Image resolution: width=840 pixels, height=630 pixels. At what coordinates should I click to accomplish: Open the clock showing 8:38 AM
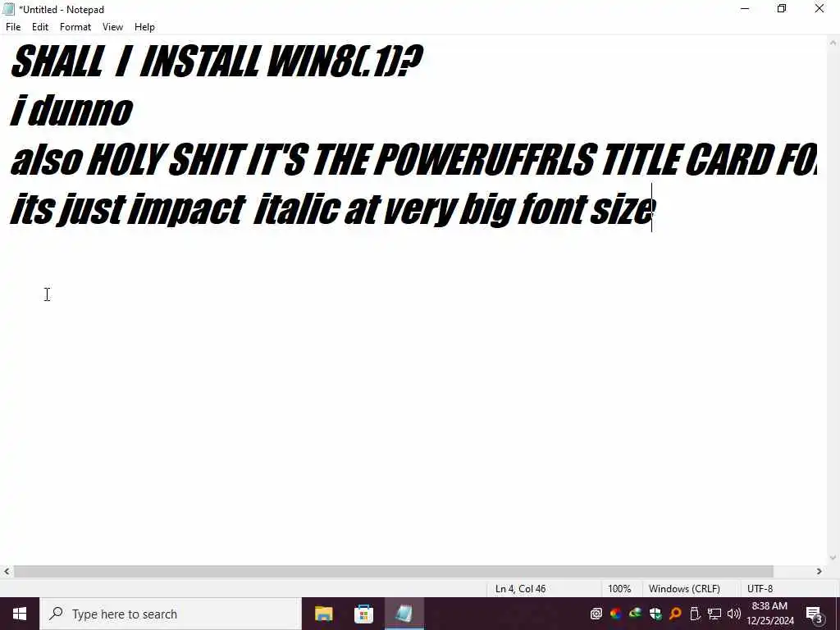coord(769,614)
